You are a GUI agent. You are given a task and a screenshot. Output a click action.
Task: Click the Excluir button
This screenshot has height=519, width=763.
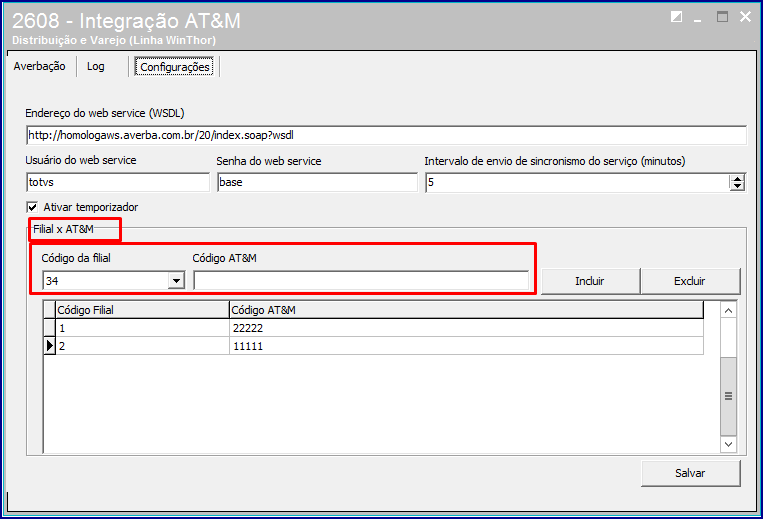coord(690,281)
